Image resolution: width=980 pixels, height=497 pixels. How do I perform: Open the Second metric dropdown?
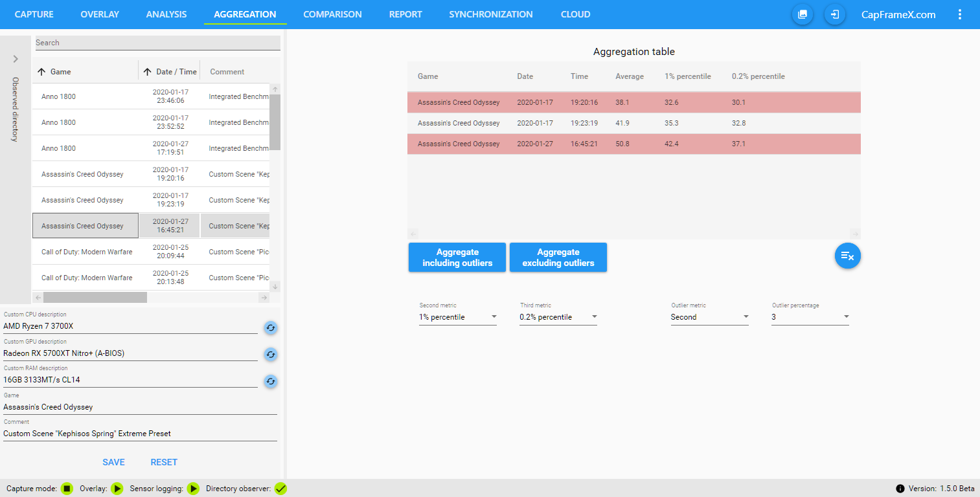pos(458,317)
